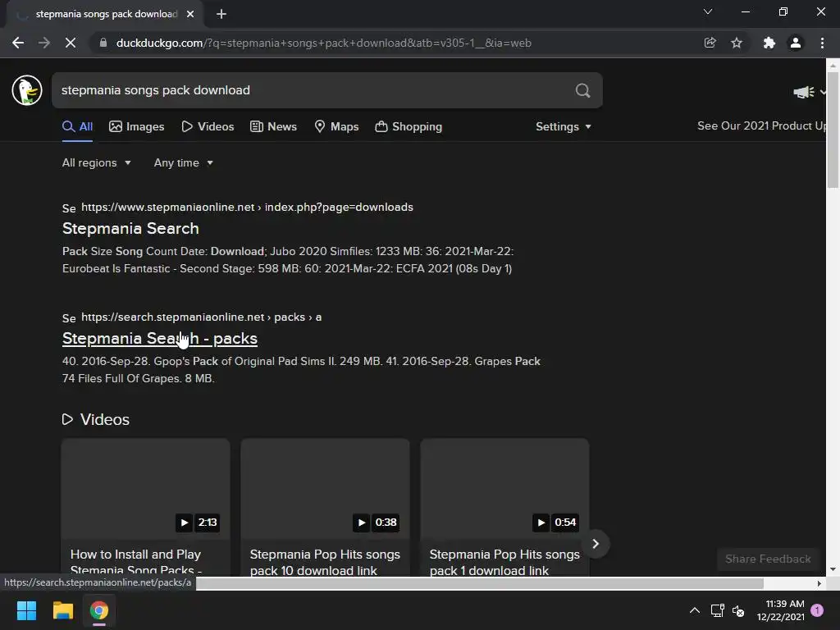
Task: Click the DuckDuckGo duck logo
Action: (27, 90)
